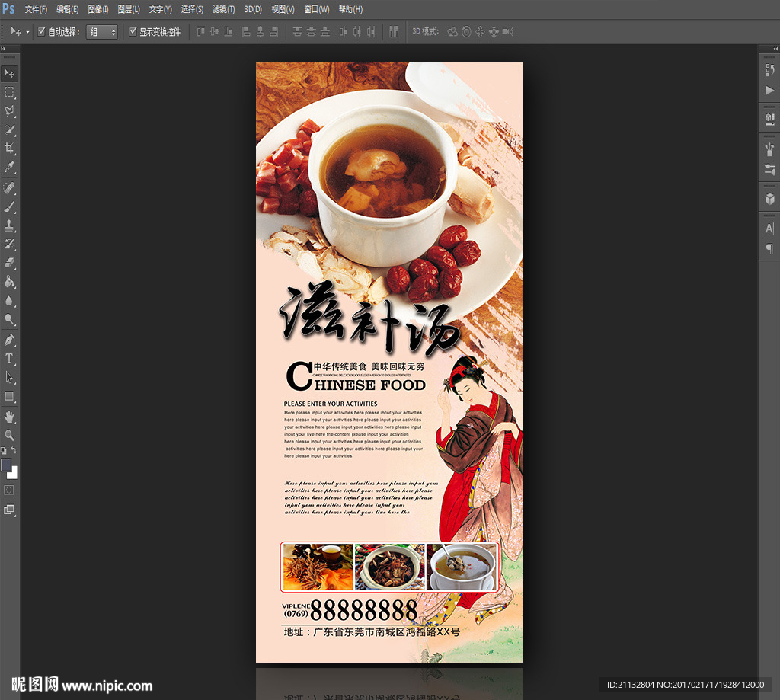
Task: Swap foreground and background colors
Action: pos(14,450)
